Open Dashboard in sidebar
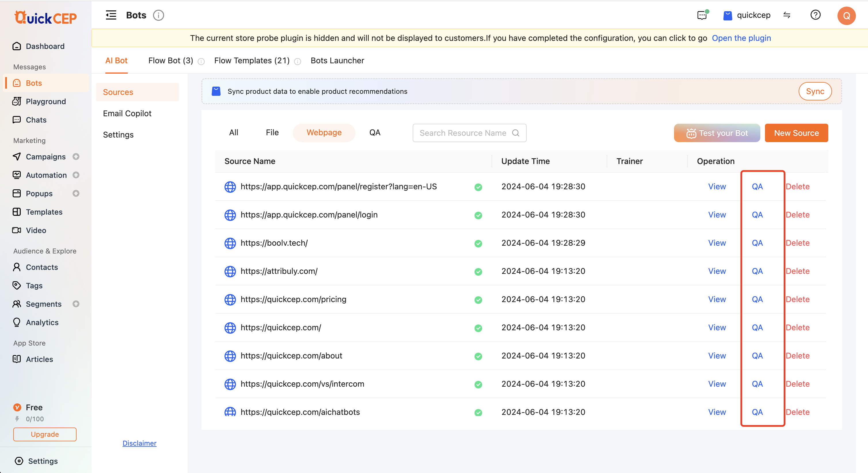The height and width of the screenshot is (473, 868). click(x=45, y=46)
